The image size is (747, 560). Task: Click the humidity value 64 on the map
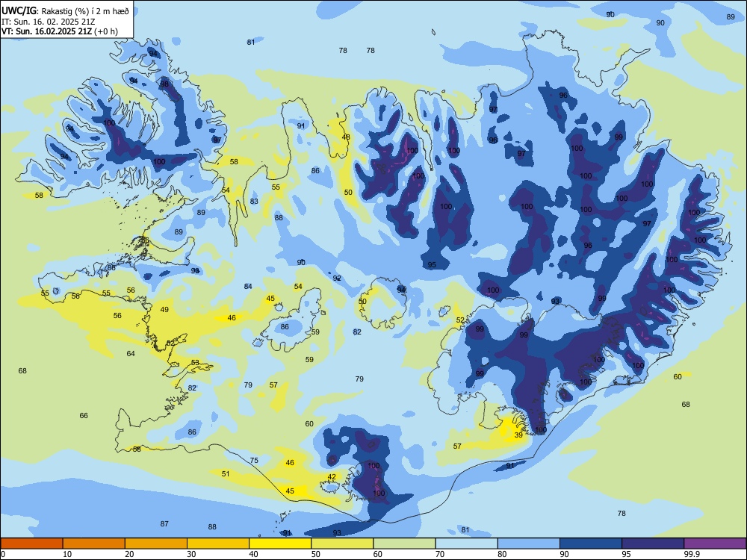point(131,353)
